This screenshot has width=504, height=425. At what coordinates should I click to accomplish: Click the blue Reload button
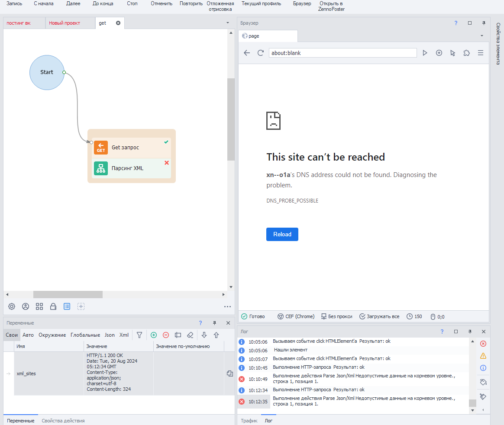tap(282, 234)
